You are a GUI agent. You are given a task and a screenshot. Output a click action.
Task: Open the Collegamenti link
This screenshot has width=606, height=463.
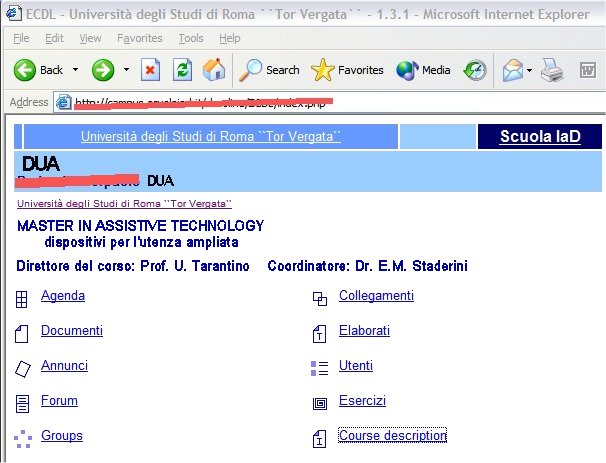376,296
